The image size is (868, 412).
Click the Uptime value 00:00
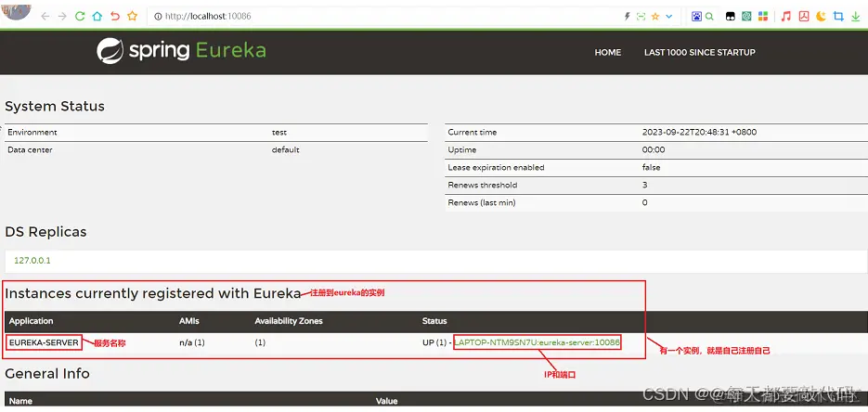click(x=654, y=150)
